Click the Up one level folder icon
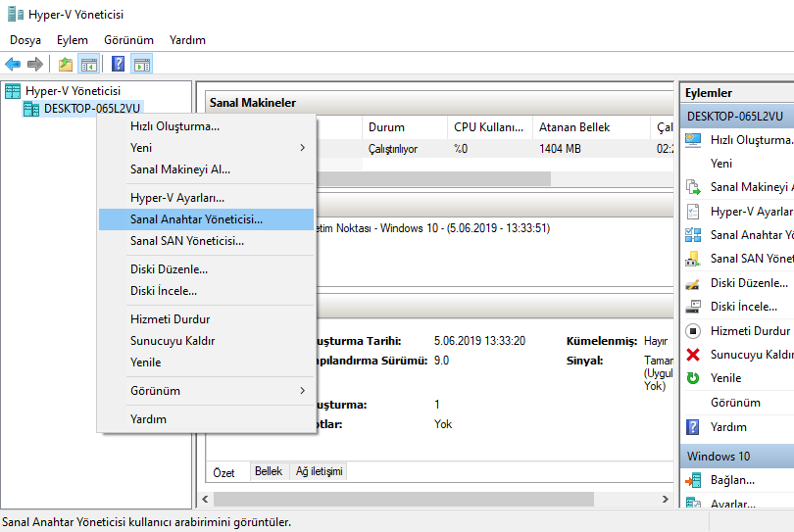 [66, 65]
